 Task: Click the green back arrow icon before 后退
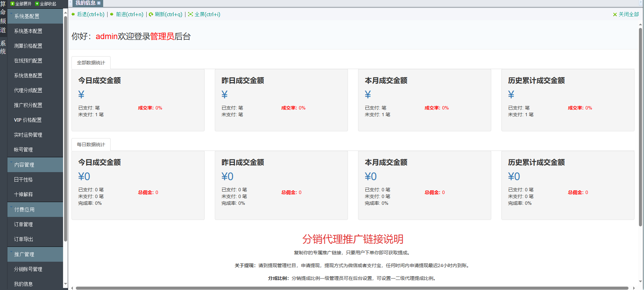click(73, 14)
